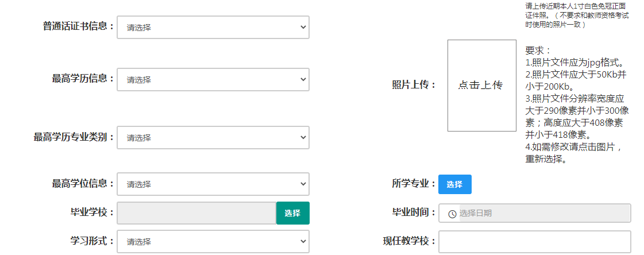Screen dimensions: 644x255
Task: Click the greyed 毕业学校 text field
Action: (196, 213)
